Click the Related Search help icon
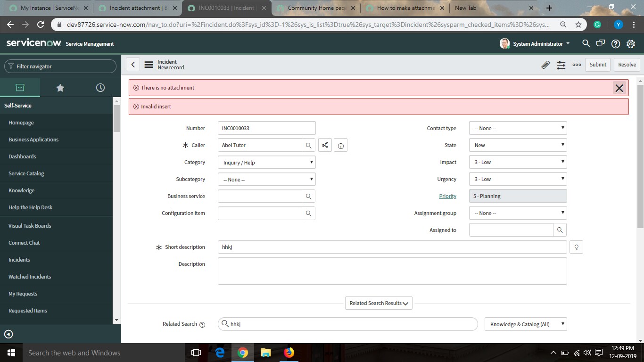 [202, 324]
